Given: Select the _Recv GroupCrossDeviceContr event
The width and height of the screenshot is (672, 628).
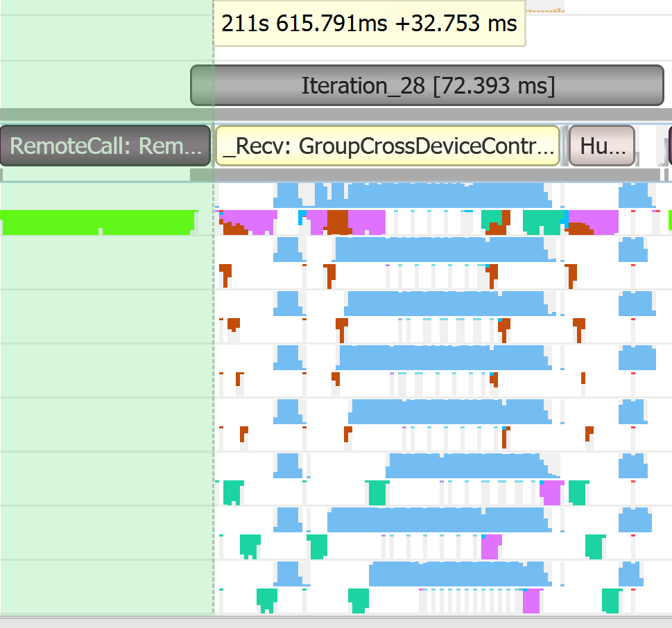Looking at the screenshot, I should [x=388, y=146].
